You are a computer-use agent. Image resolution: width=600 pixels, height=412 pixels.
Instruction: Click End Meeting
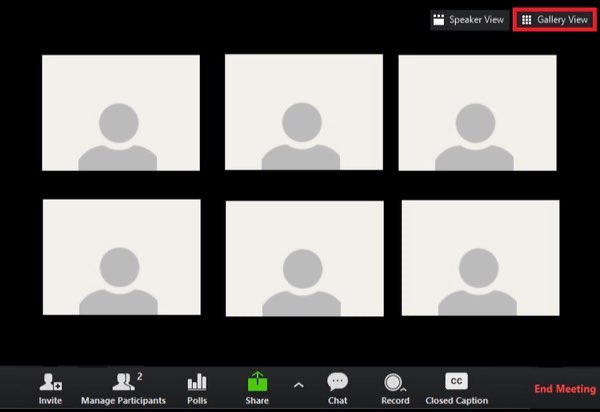(565, 389)
